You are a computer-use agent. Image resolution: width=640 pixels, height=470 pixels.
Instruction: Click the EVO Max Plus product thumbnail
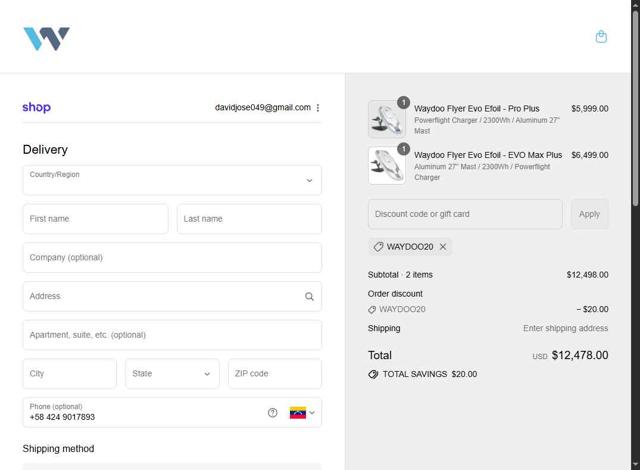pos(387,165)
